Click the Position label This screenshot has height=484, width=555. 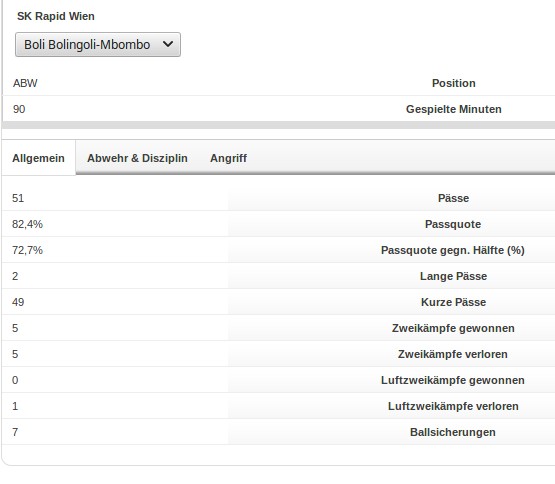[454, 83]
